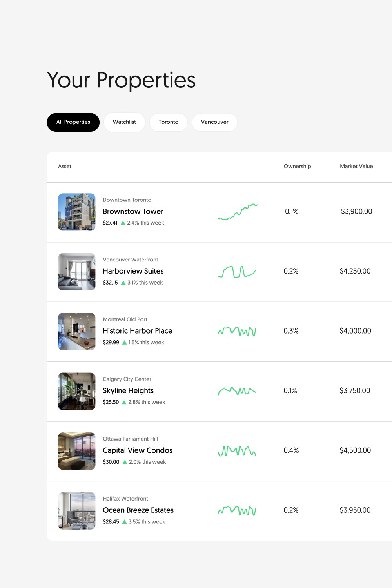Viewport: 392px width, 588px height.
Task: Open the Vancouver filter tab
Action: pos(214,122)
